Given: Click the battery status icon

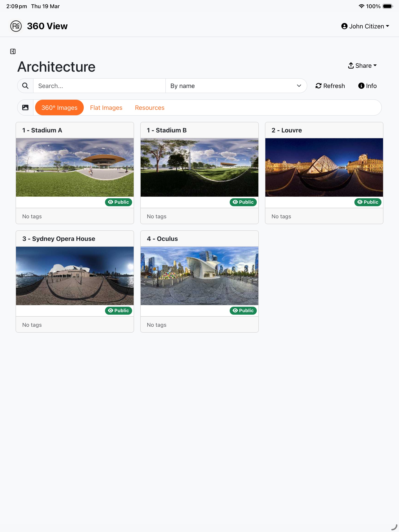Looking at the screenshot, I should (x=388, y=6).
